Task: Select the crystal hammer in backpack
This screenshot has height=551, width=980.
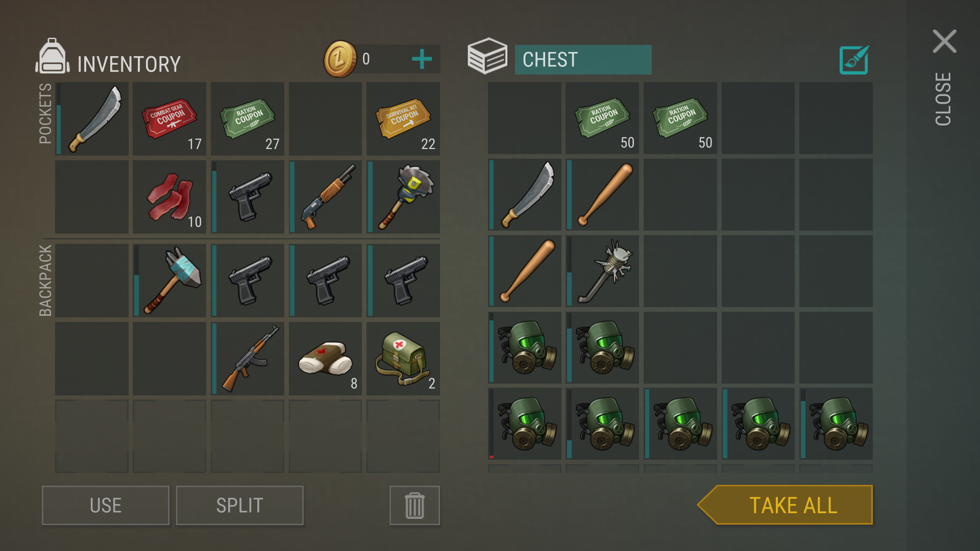Action: [x=169, y=280]
